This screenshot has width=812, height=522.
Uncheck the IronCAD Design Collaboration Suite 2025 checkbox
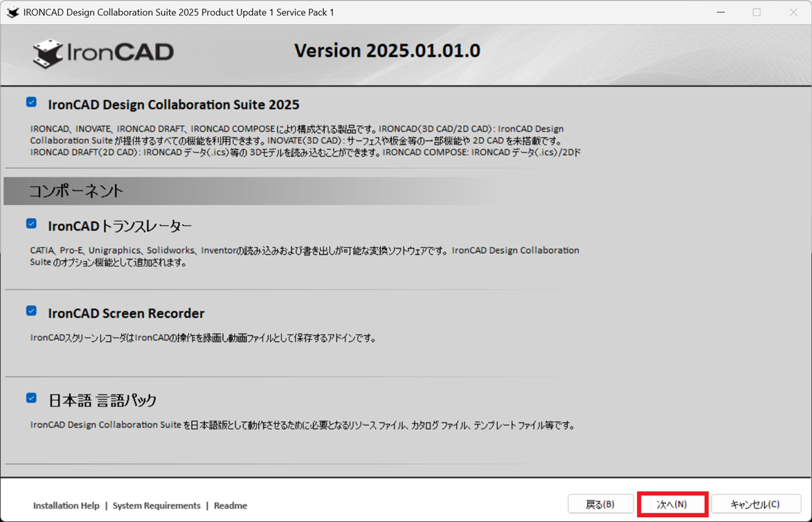pyautogui.click(x=32, y=102)
